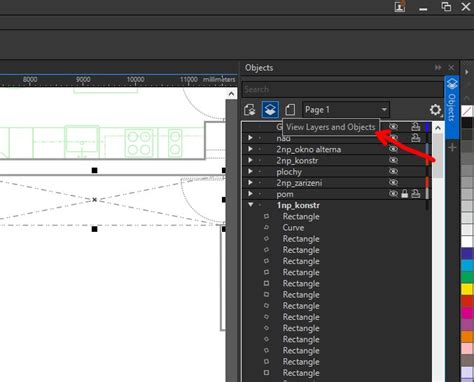Toggle printing icon on top G layer
The height and width of the screenshot is (382, 474).
(415, 127)
